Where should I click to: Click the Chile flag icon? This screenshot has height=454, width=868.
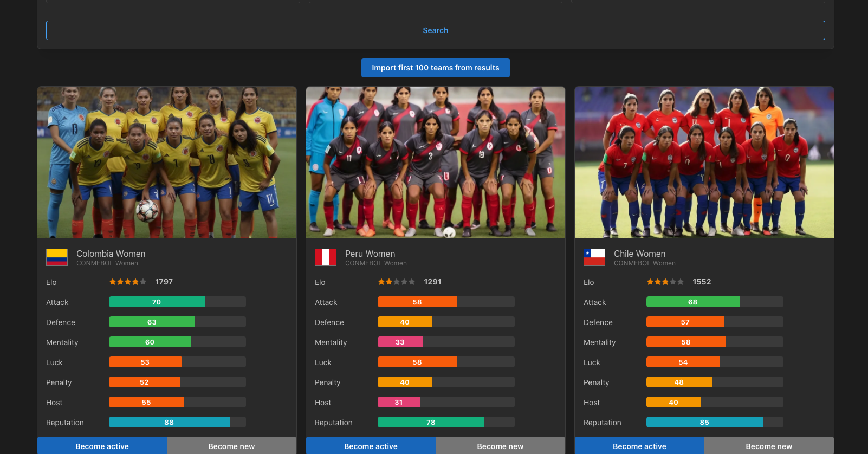coord(594,257)
